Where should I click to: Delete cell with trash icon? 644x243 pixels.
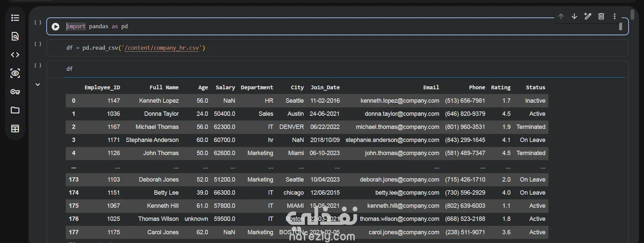pyautogui.click(x=601, y=16)
